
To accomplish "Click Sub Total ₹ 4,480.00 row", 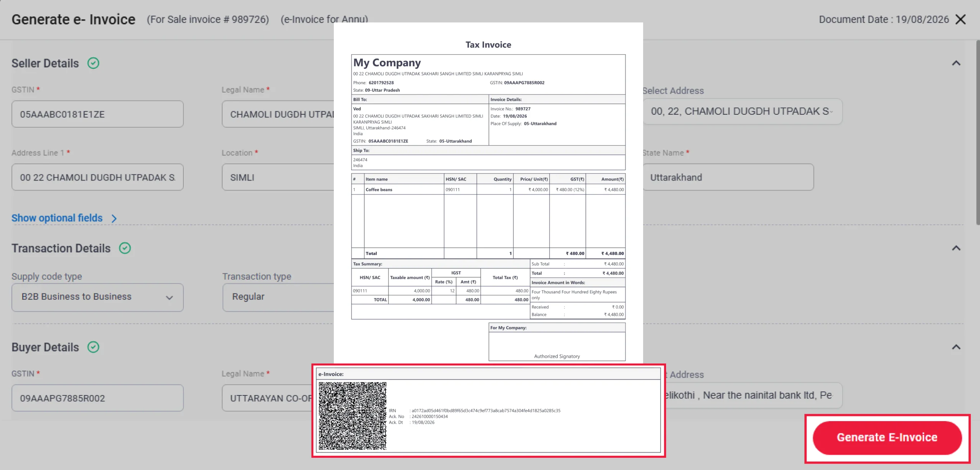I will [x=577, y=264].
